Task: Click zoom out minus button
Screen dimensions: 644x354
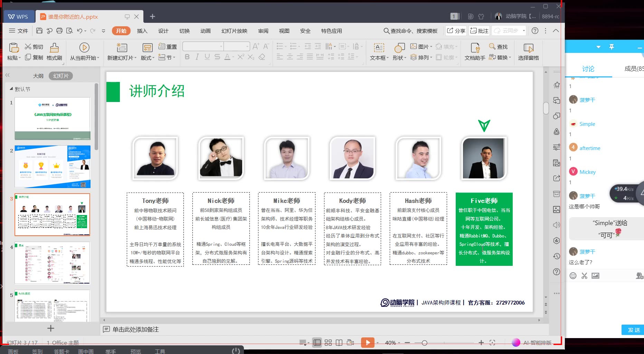Action: click(x=407, y=343)
